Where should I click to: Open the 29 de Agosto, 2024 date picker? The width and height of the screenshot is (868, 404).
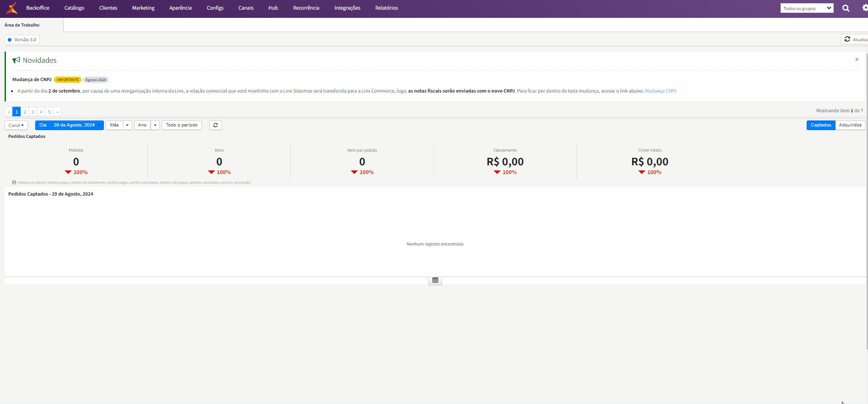point(77,125)
